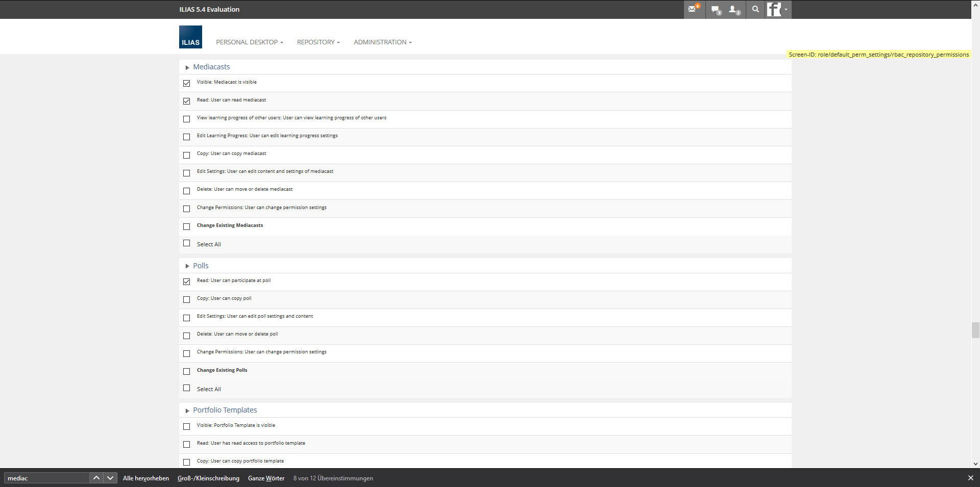Collapse the Mediacasts section

[x=187, y=67]
